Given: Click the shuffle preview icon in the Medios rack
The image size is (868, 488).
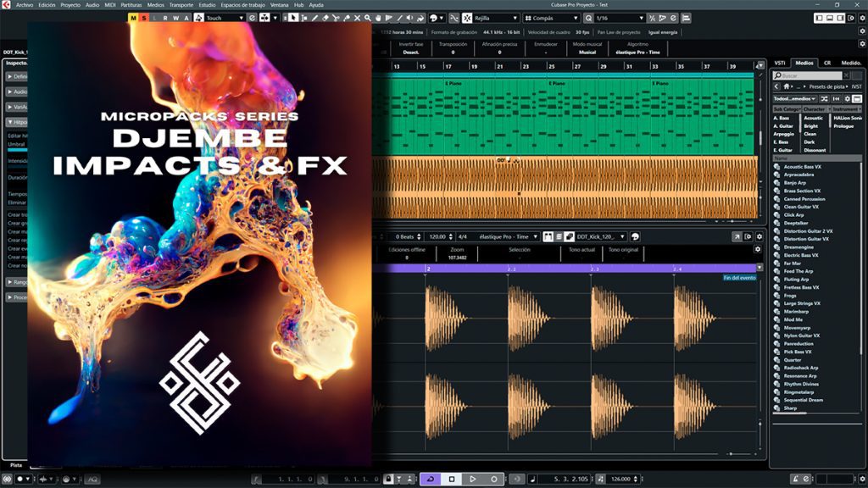Looking at the screenshot, I should point(824,99).
